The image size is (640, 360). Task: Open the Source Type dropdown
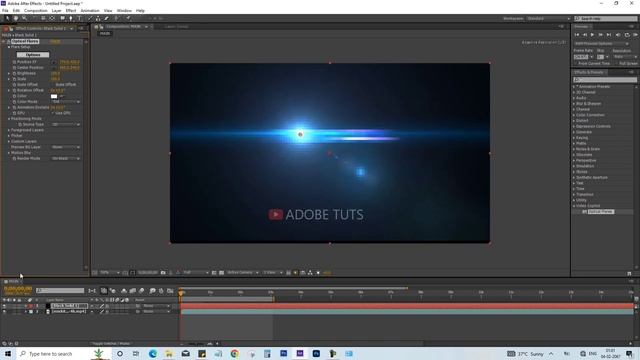[x=66, y=124]
